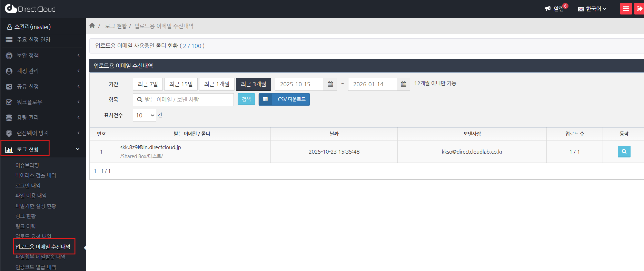
Task: Download the CSV 다운로드 file
Action: (x=284, y=99)
